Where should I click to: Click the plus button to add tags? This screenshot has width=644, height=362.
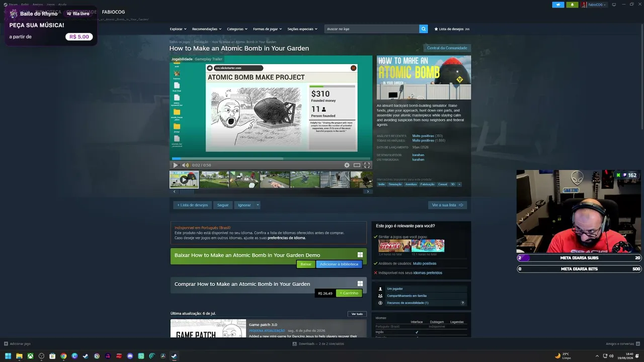(x=459, y=185)
